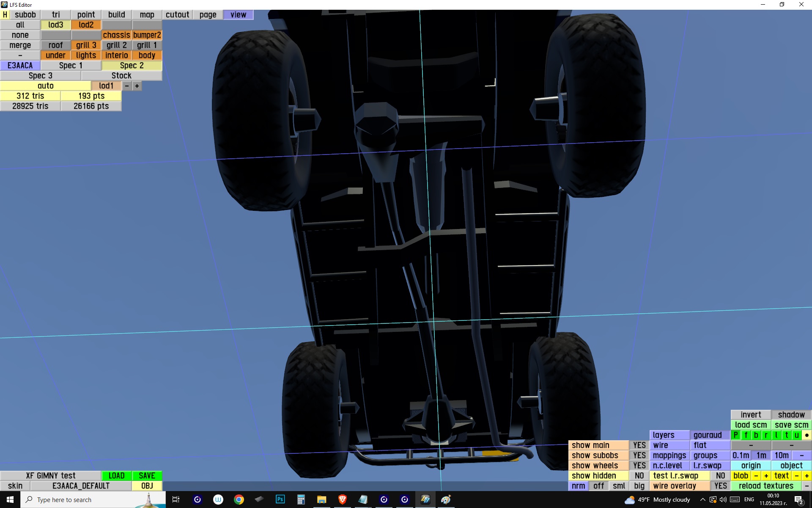Open the Paint palette taskbar icon
Image resolution: width=812 pixels, height=508 pixels.
pyautogui.click(x=446, y=500)
